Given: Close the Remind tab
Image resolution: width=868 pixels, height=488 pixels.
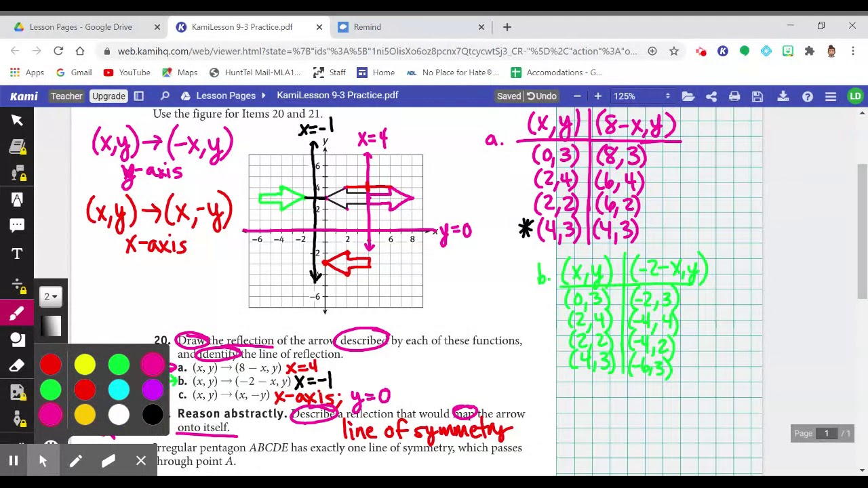Looking at the screenshot, I should click(x=481, y=27).
